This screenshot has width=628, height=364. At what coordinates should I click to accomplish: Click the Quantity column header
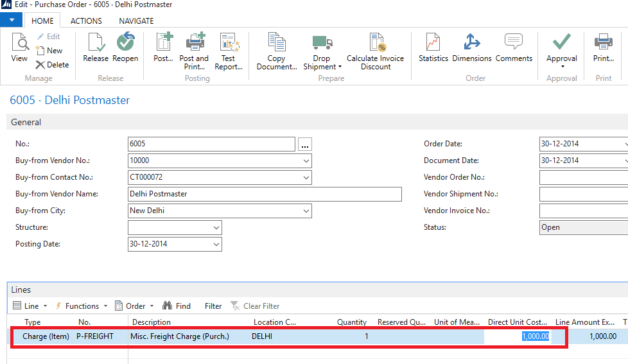coord(352,322)
